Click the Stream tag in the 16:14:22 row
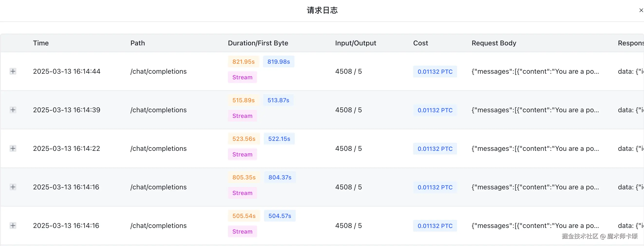Image resolution: width=644 pixels, height=246 pixels. point(242,154)
